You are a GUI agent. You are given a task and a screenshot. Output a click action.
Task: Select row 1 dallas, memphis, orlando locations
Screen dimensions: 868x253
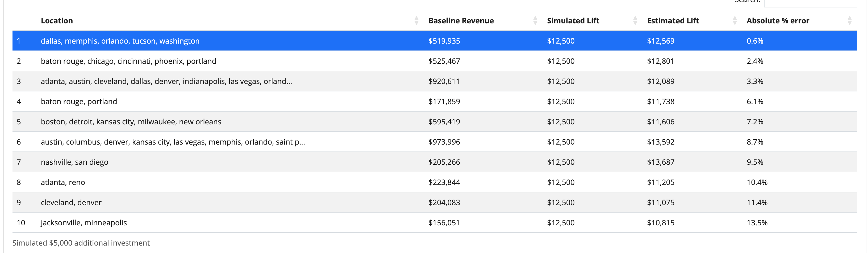tap(120, 41)
